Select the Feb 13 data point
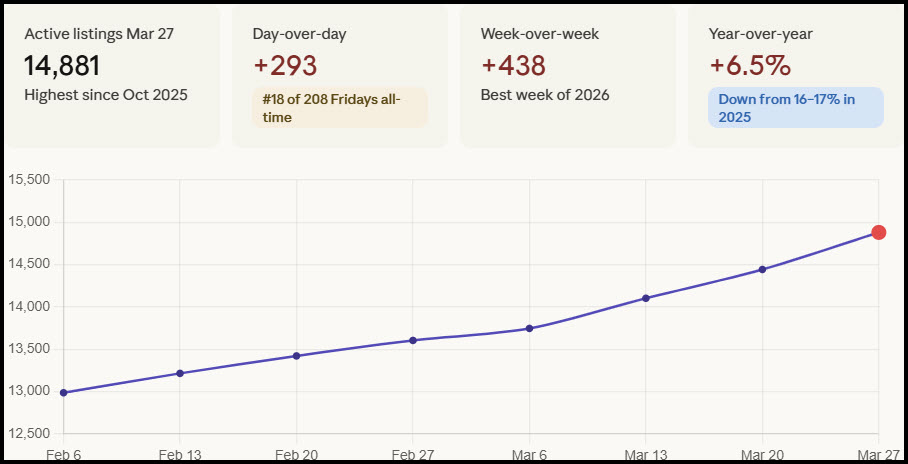The height and width of the screenshot is (464, 908). coord(180,373)
